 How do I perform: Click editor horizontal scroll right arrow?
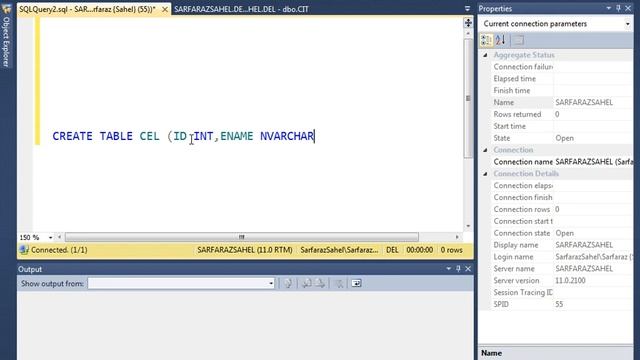coord(457,237)
